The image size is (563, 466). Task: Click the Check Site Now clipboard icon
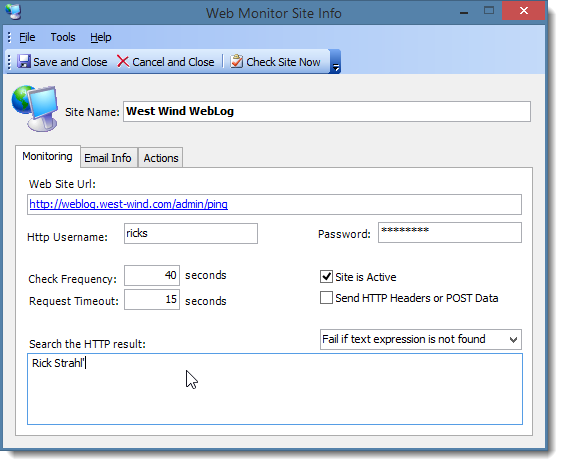coord(236,61)
